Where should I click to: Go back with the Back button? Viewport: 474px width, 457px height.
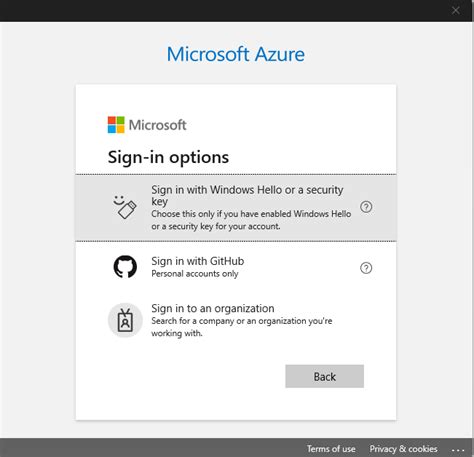click(x=324, y=376)
